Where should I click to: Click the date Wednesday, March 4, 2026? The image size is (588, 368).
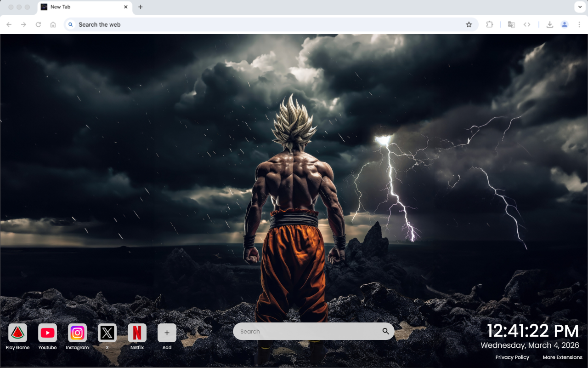click(x=530, y=345)
